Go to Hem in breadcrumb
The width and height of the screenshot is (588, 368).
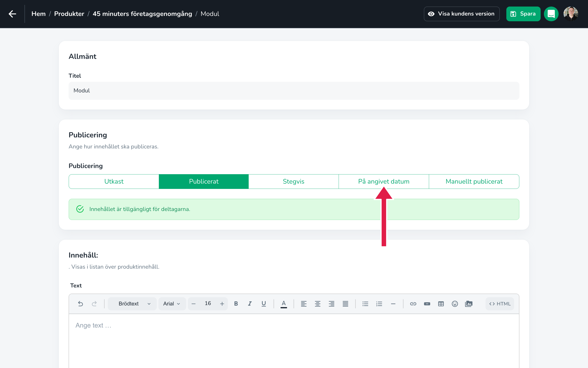tap(39, 14)
